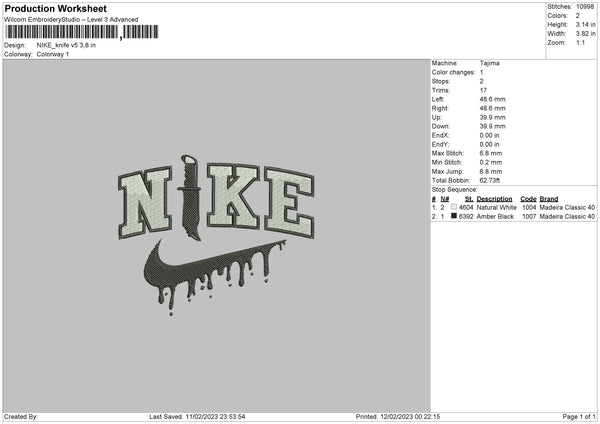The width and height of the screenshot is (600, 424).
Task: Select the Amber Black stop sequence row
Action: [x=514, y=217]
